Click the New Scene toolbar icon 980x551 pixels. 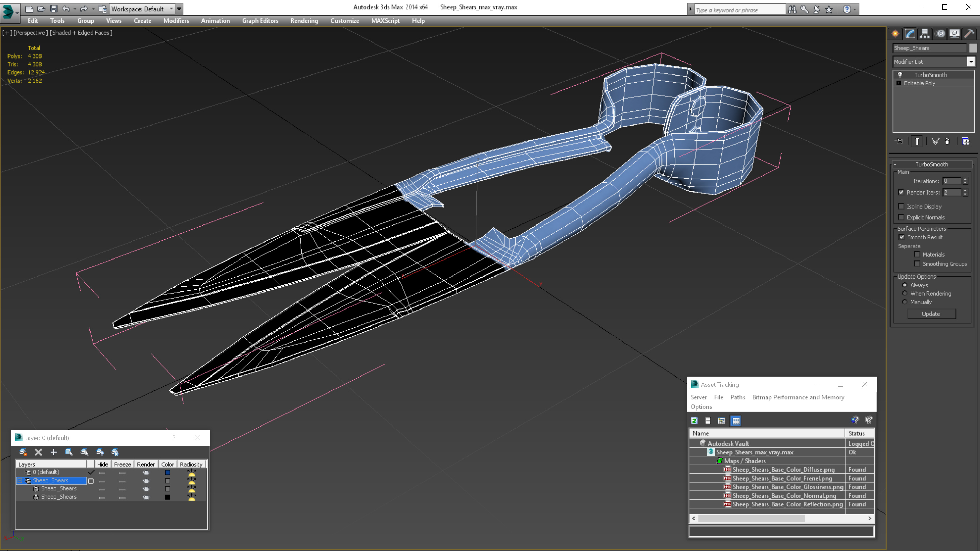click(29, 9)
